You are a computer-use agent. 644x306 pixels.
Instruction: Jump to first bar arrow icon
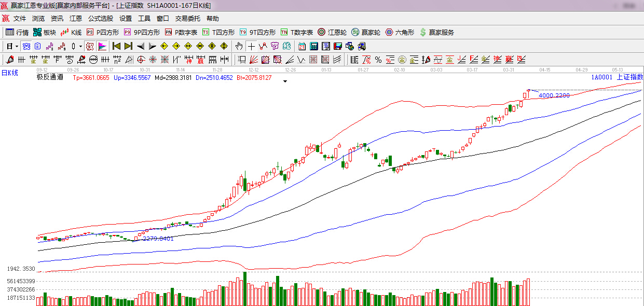(117, 46)
